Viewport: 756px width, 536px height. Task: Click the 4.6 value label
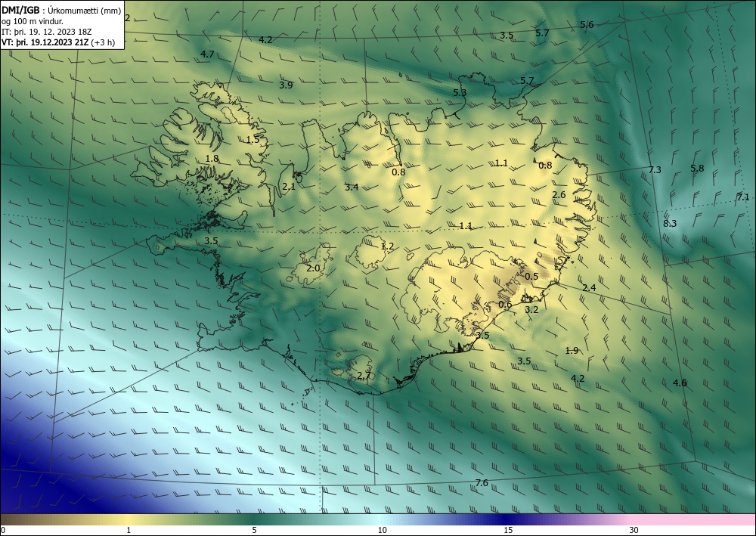[x=680, y=383]
